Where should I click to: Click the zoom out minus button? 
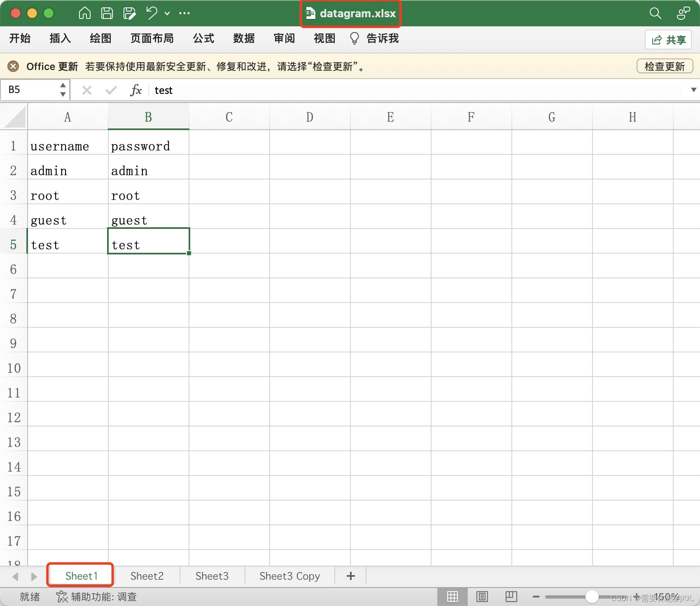(x=536, y=597)
